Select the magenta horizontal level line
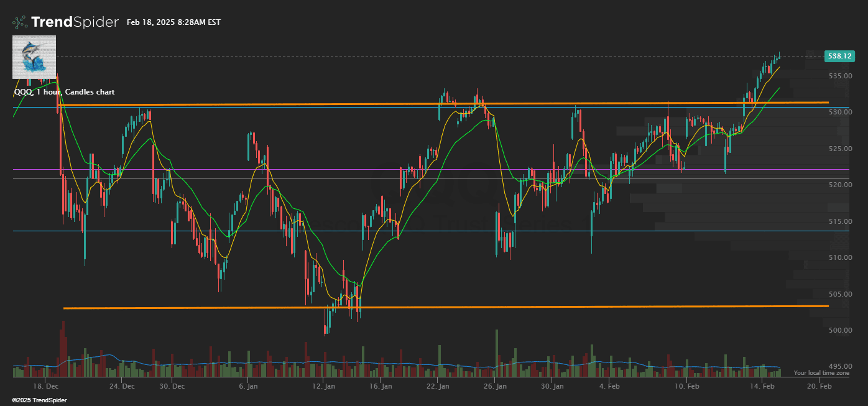The height and width of the screenshot is (406, 868). click(x=432, y=169)
